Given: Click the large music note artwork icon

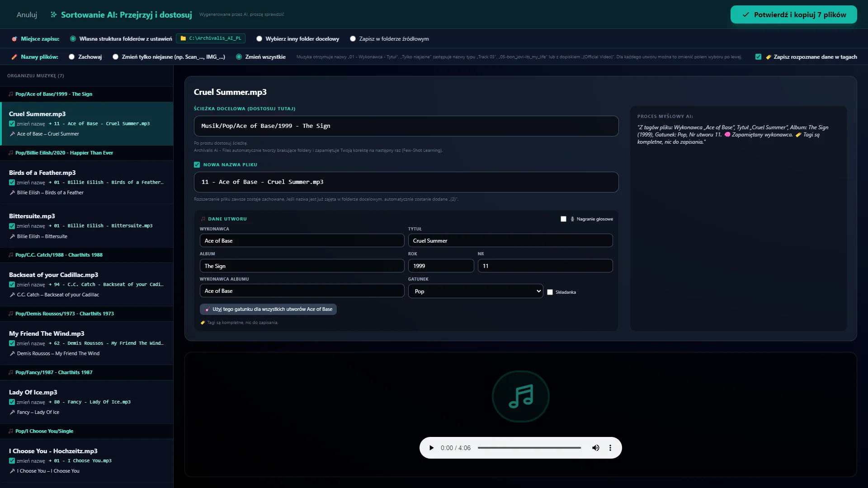Looking at the screenshot, I should pos(521,396).
